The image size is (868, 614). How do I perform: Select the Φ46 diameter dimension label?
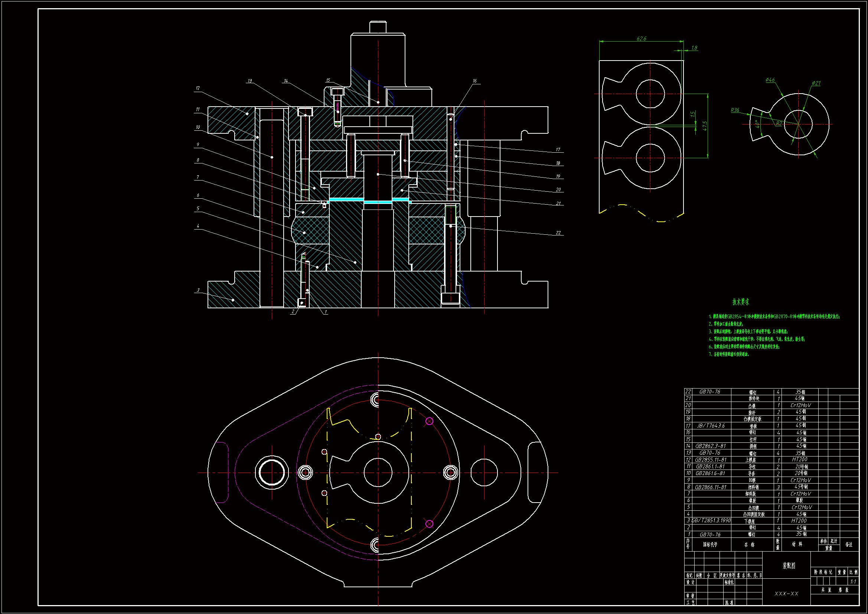770,80
